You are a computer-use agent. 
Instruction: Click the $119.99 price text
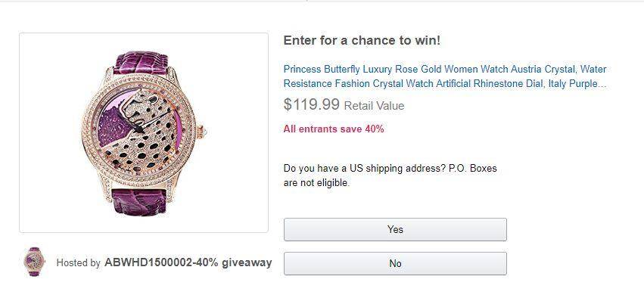(311, 104)
